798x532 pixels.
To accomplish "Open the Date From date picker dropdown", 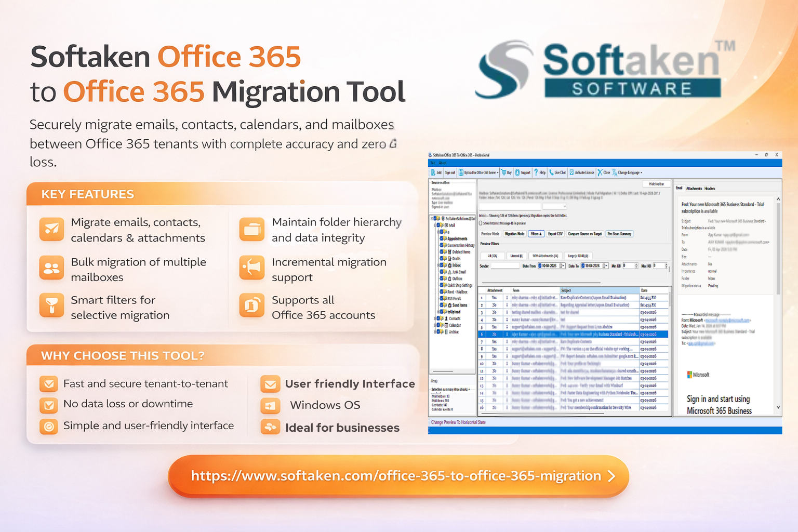I will [562, 266].
